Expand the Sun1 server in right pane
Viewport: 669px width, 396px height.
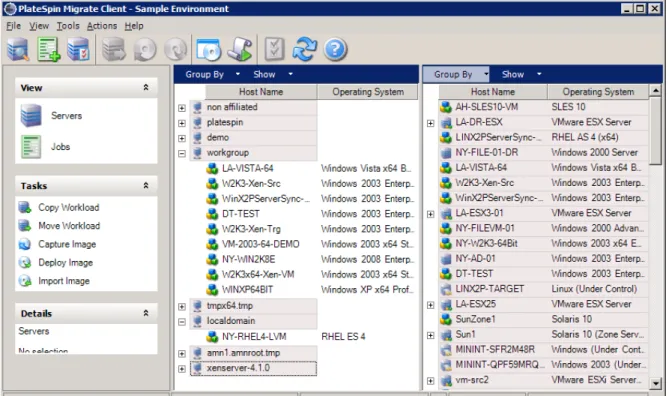tap(430, 335)
